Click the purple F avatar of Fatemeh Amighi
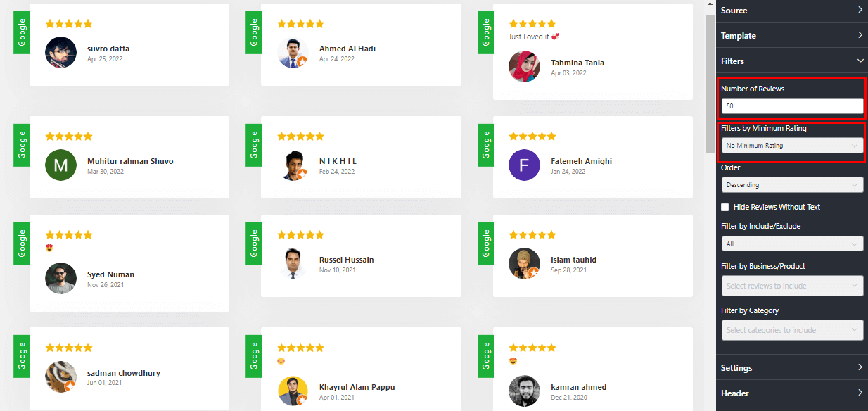This screenshot has height=411, width=868. pyautogui.click(x=524, y=165)
